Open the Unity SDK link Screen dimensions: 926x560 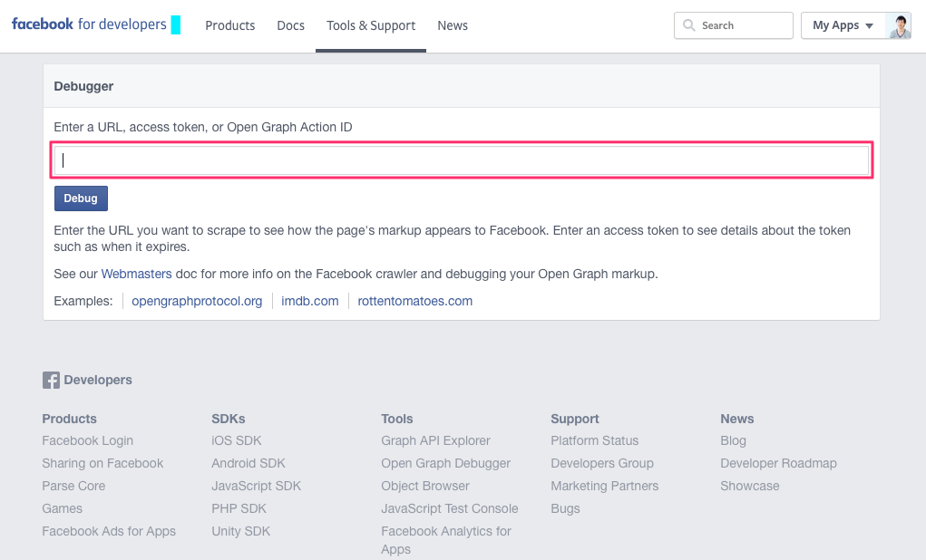point(240,531)
